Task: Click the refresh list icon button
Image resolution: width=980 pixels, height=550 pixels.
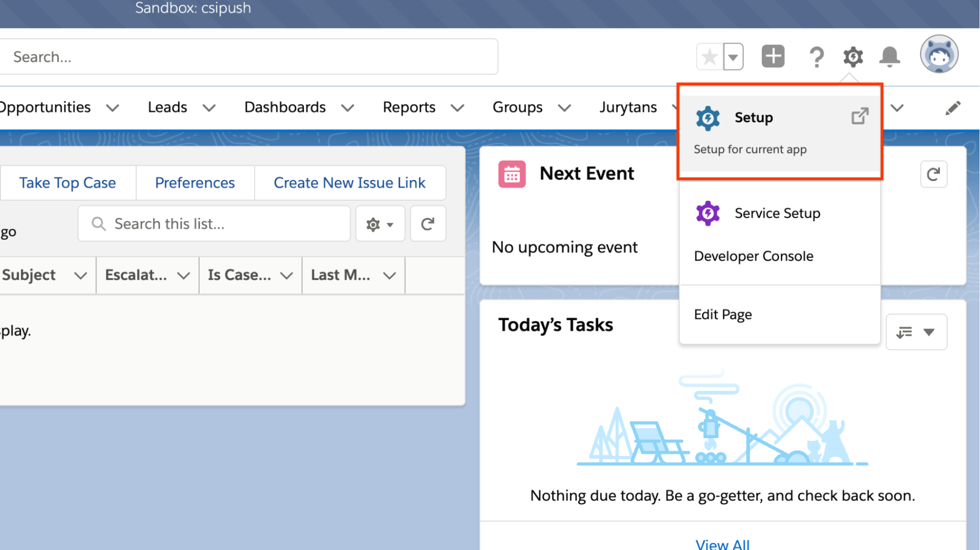Action: (x=427, y=224)
